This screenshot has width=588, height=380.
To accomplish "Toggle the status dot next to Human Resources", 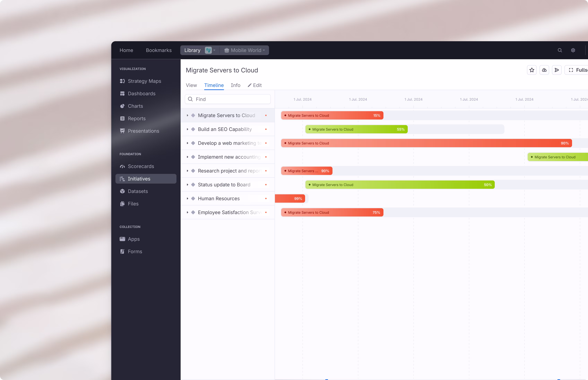I will click(x=266, y=198).
